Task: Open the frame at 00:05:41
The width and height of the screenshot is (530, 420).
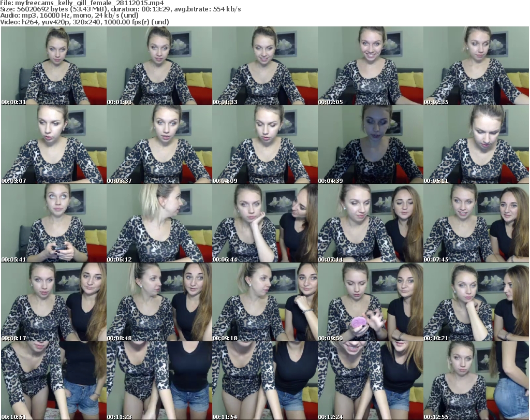Action: click(x=54, y=223)
